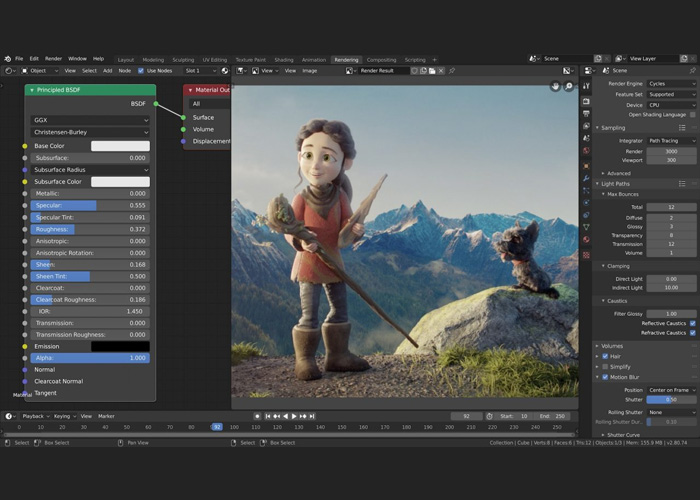Click Sampling presets list icon
Screen dimensions: 700x500
tap(682, 128)
